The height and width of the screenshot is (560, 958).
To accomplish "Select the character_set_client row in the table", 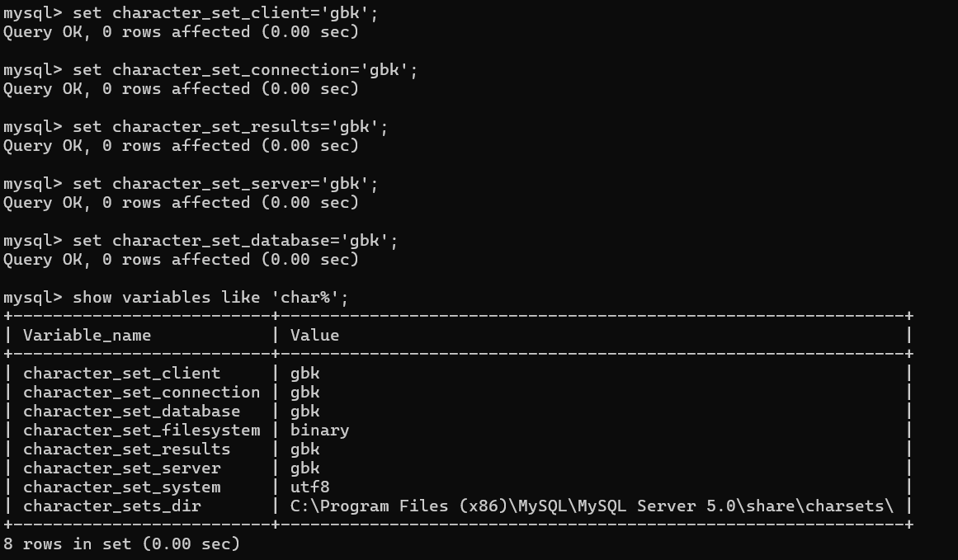I will tap(121, 374).
